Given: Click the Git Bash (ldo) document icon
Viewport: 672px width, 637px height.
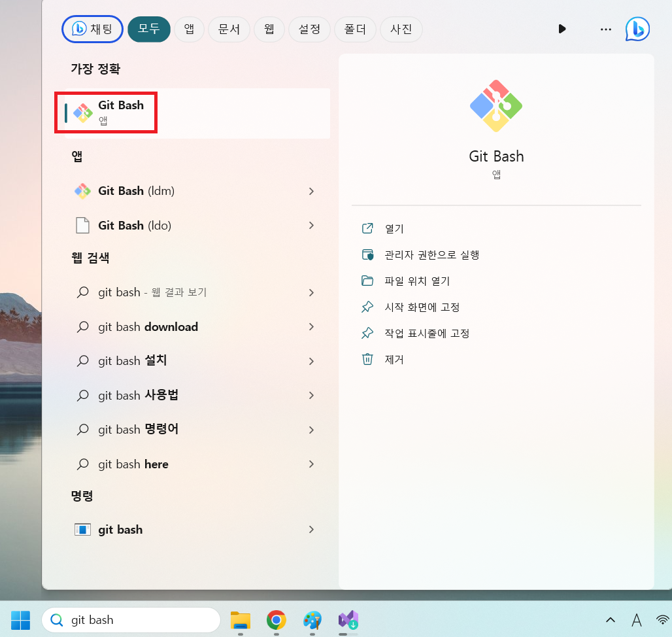Looking at the screenshot, I should (x=83, y=225).
